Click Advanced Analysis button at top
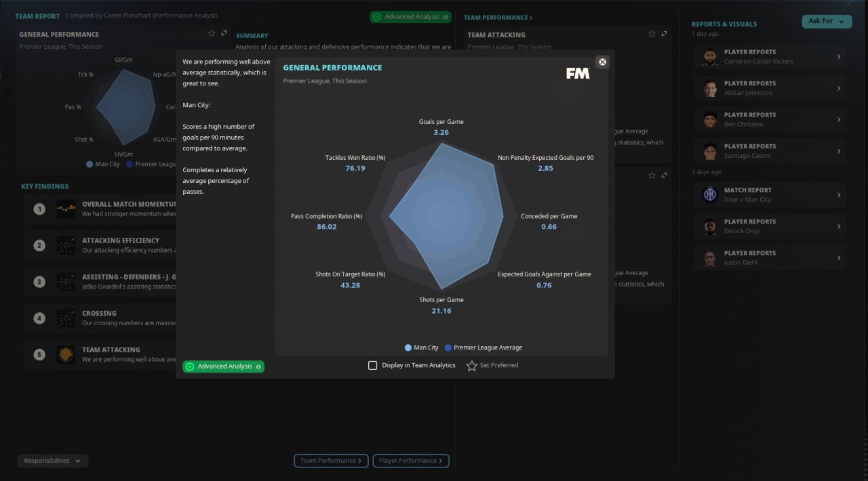 click(x=411, y=17)
